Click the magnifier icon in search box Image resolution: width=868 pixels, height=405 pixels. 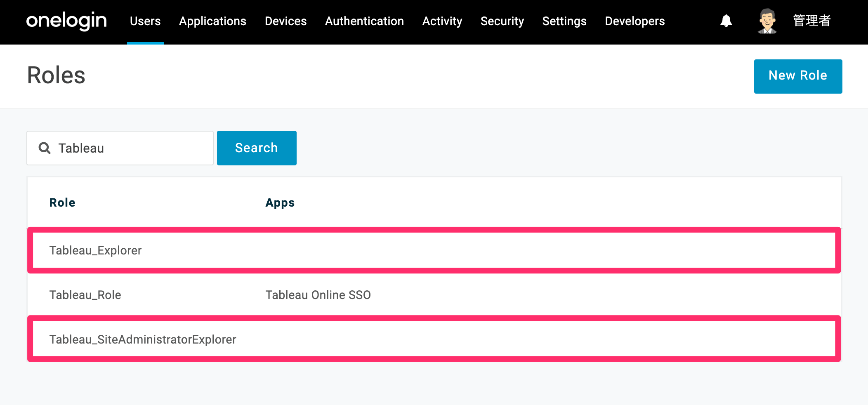point(45,148)
